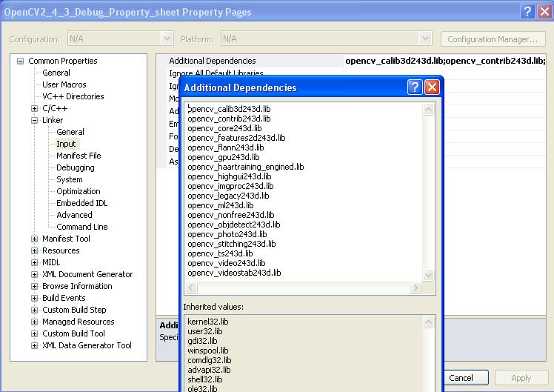Image resolution: width=554 pixels, height=392 pixels.
Task: Expand the MIDL node
Action: coord(34,262)
